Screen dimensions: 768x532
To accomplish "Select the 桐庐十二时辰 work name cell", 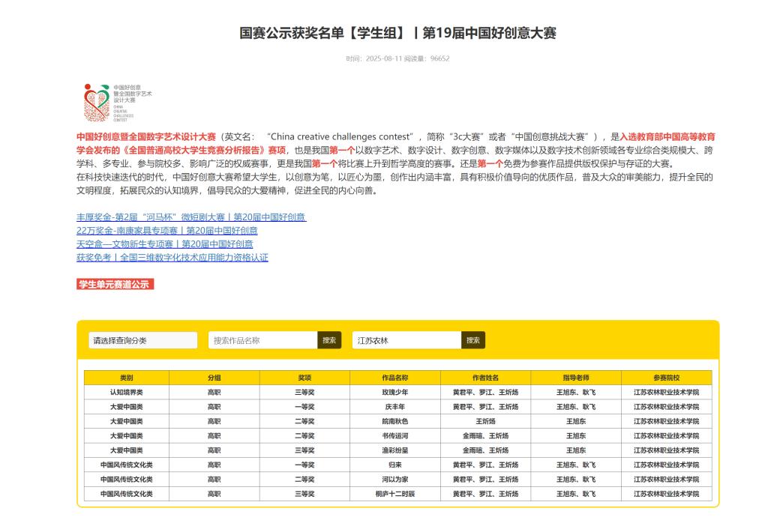I will click(x=395, y=494).
